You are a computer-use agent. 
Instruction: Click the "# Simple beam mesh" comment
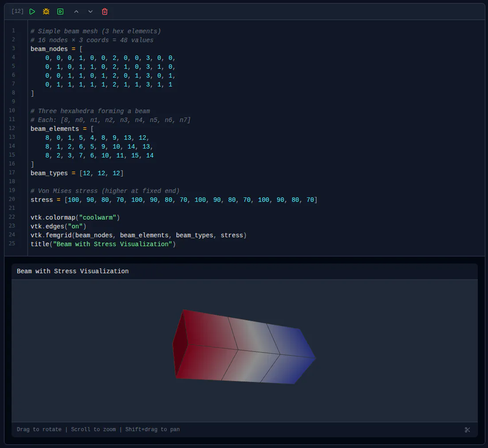(95, 31)
